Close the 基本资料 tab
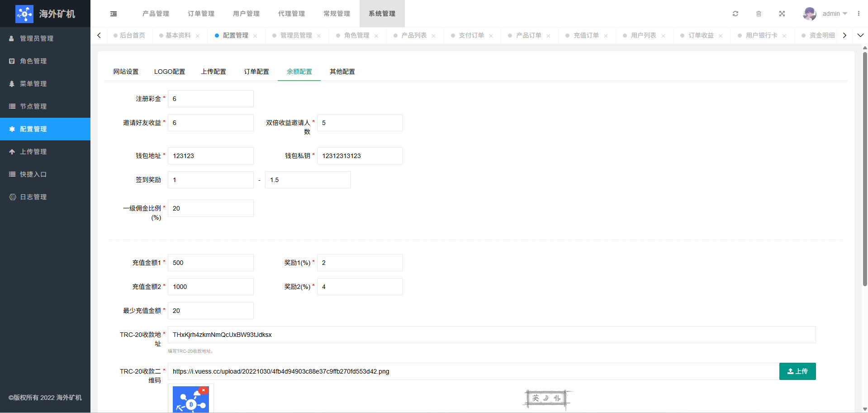The image size is (868, 413). (198, 36)
